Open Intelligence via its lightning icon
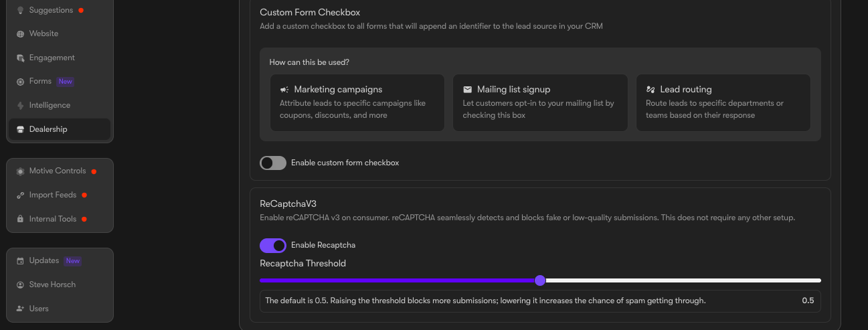Screen dimensions: 868x330 pyautogui.click(x=20, y=106)
